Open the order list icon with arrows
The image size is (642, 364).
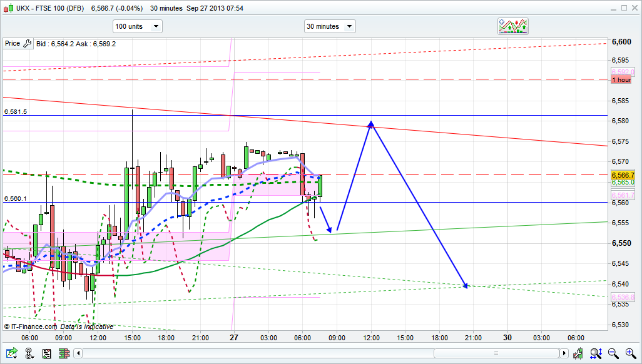point(46,353)
